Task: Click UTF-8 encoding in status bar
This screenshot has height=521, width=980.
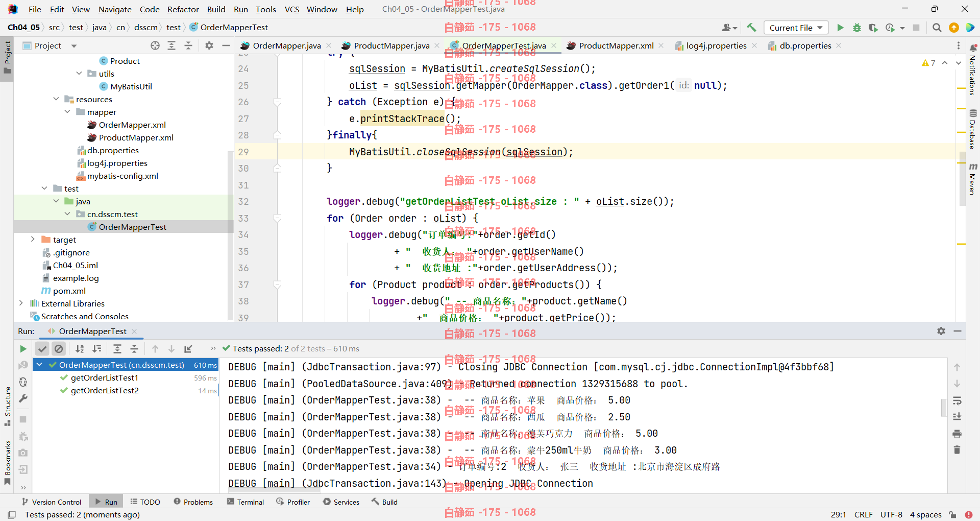Action: (891, 514)
